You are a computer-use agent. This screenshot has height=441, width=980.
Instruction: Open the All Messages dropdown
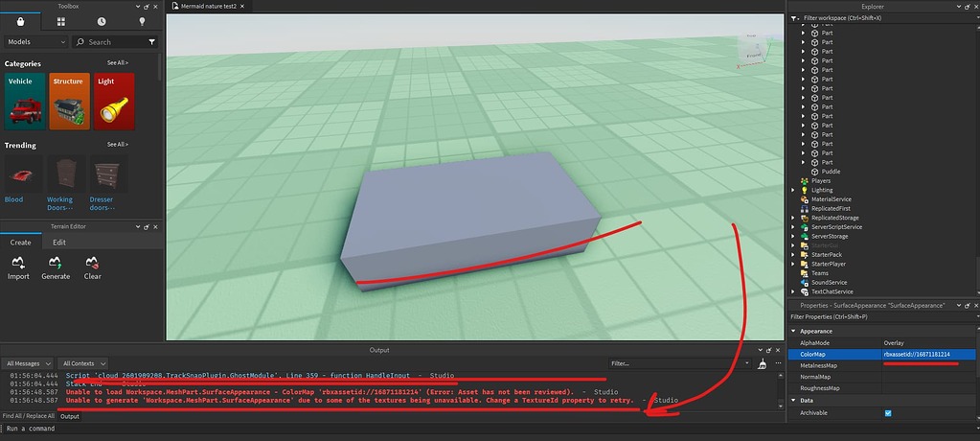28,363
